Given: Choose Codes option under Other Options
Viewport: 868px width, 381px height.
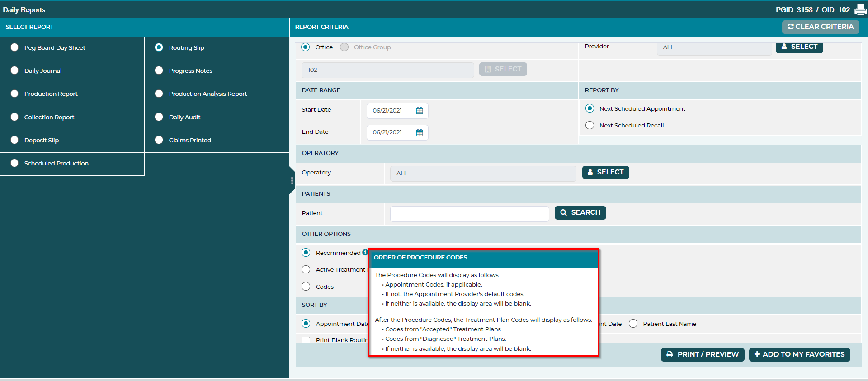Looking at the screenshot, I should click(306, 287).
